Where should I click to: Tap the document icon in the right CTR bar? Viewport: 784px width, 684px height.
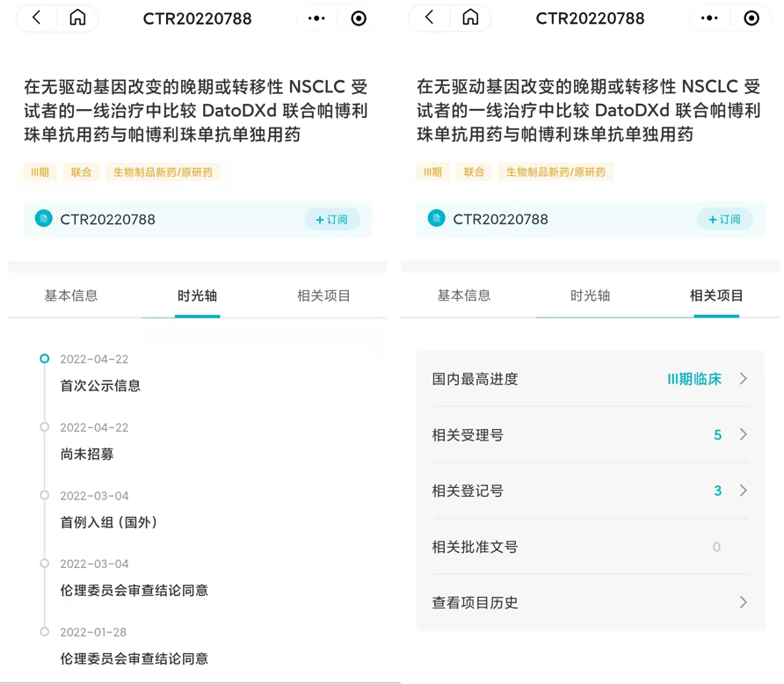pos(436,219)
